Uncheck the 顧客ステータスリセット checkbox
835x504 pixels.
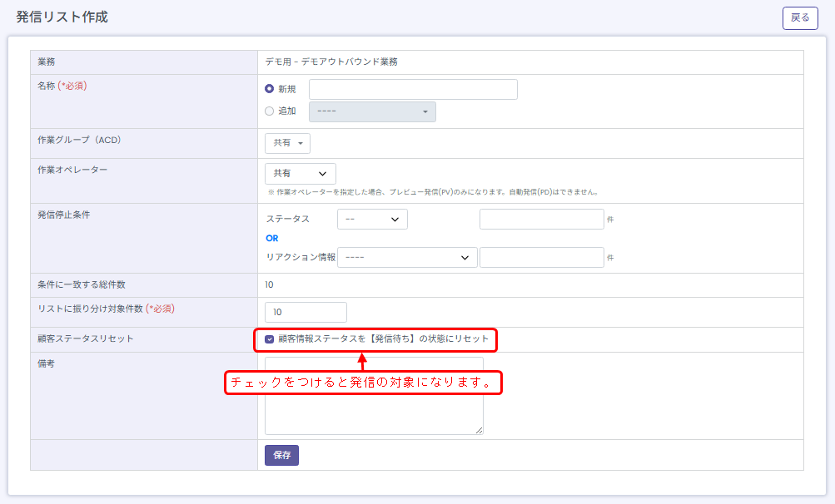click(270, 339)
